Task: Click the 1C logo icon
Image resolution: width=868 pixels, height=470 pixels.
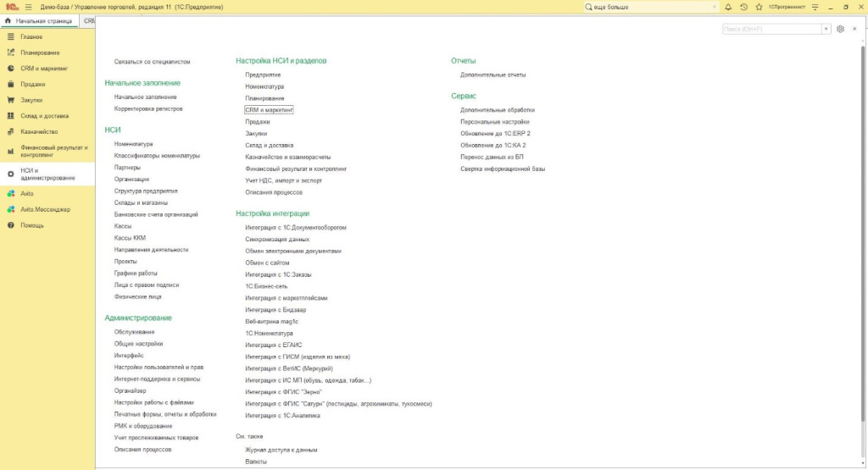Action: (x=11, y=7)
